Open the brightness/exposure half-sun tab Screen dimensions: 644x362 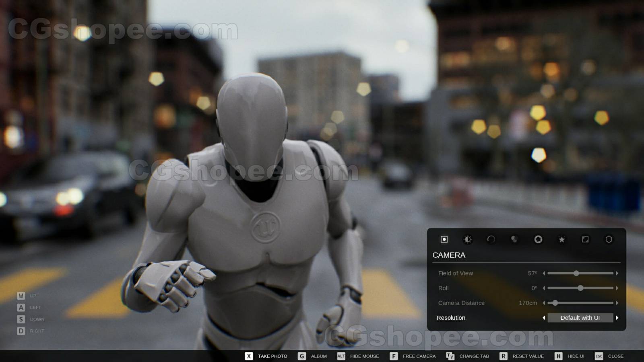pos(467,239)
